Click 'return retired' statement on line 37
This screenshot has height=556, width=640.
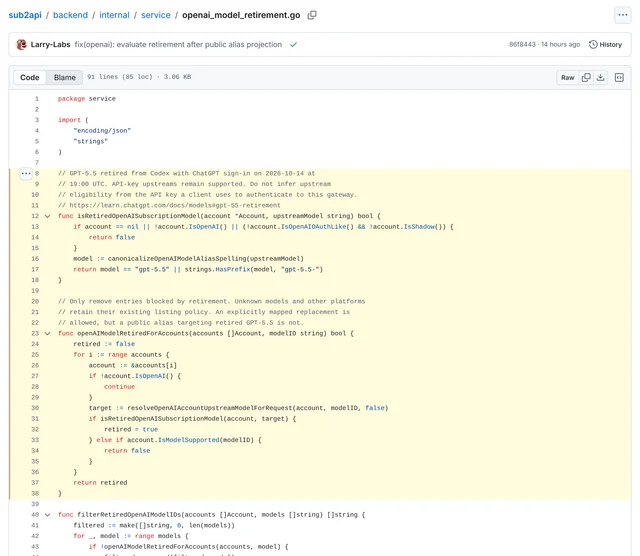[100, 483]
